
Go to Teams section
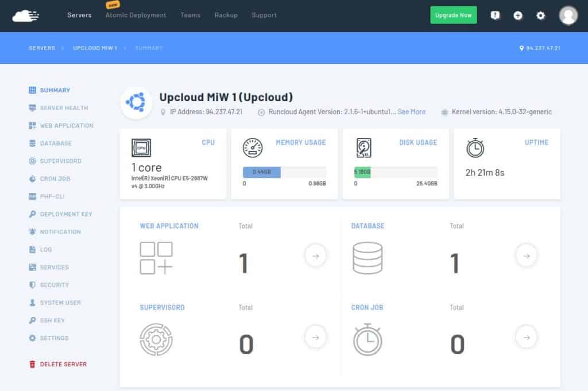tap(191, 15)
